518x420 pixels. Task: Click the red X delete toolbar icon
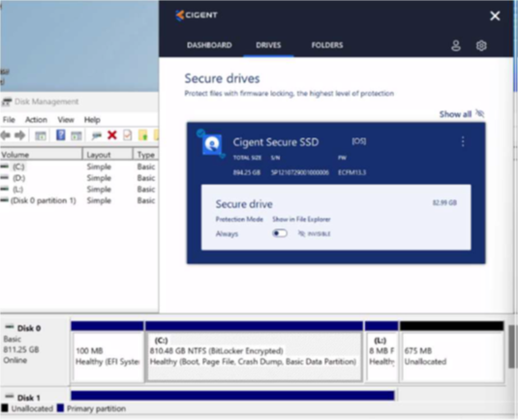[x=112, y=135]
